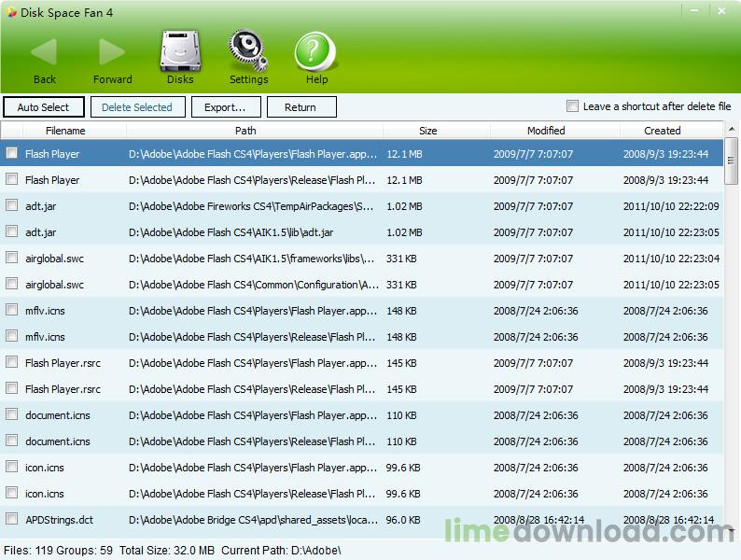Screen dimensions: 741x560
Task: Click the vertical scrollbar thumb
Action: pyautogui.click(x=731, y=161)
